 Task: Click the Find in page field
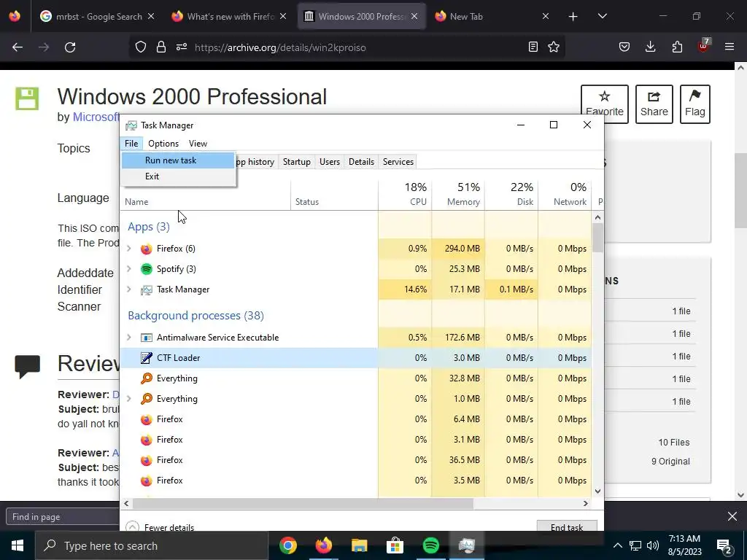[63, 517]
